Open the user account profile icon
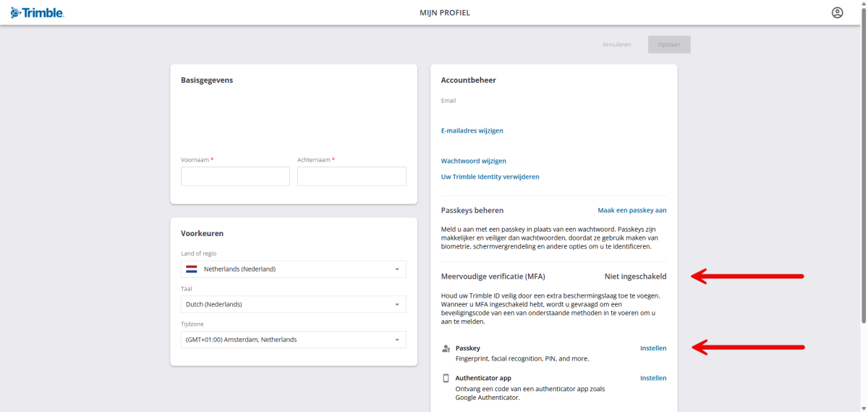Viewport: 868px width, 412px height. pos(837,12)
